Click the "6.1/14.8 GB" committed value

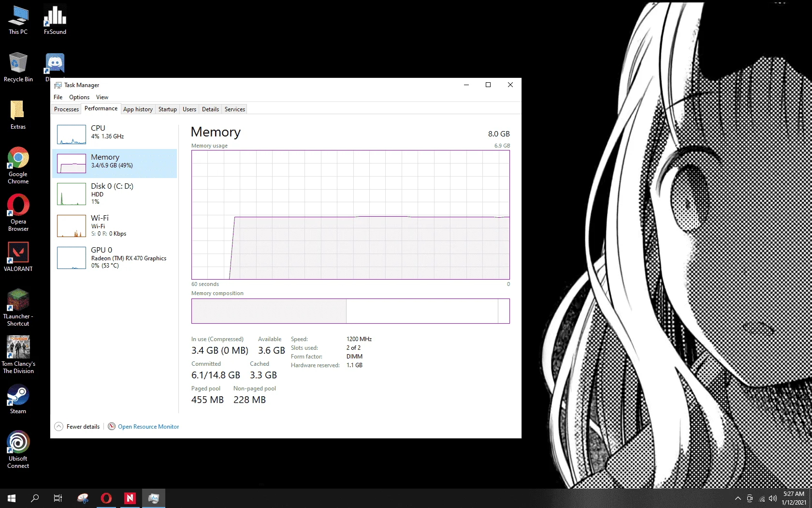[216, 375]
